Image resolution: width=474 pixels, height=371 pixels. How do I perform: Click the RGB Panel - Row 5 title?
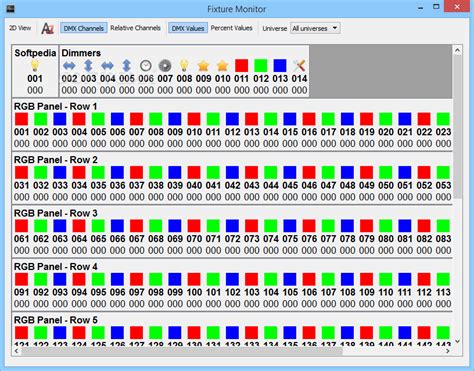point(56,320)
